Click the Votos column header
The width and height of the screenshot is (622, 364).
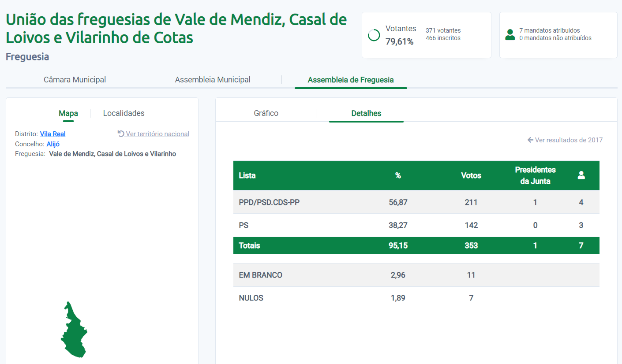click(471, 175)
